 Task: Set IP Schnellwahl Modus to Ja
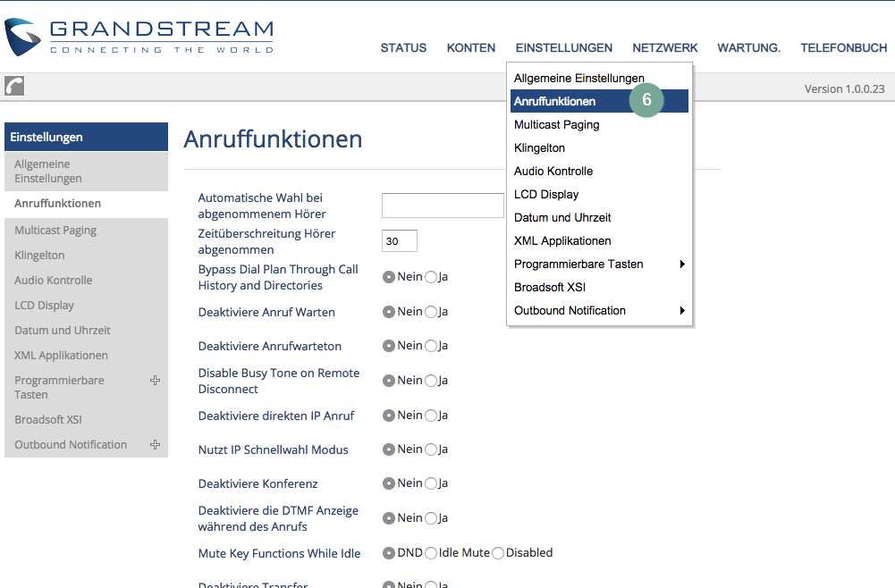pos(431,450)
